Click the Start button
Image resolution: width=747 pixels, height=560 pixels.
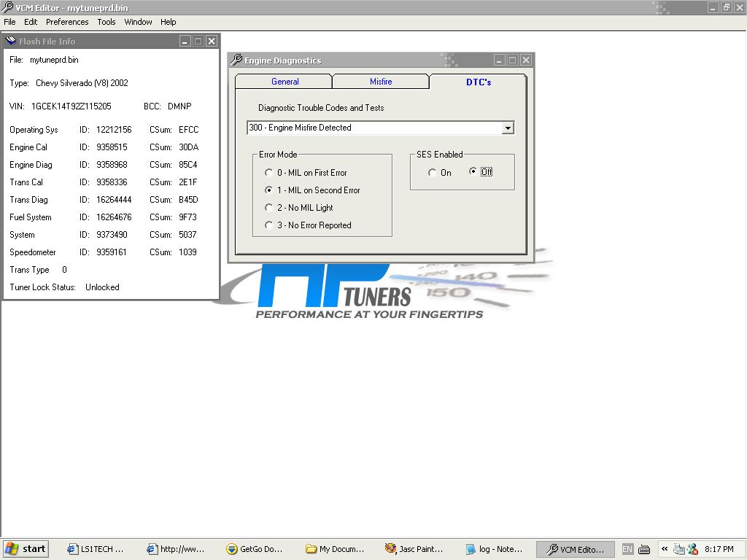pos(26,549)
